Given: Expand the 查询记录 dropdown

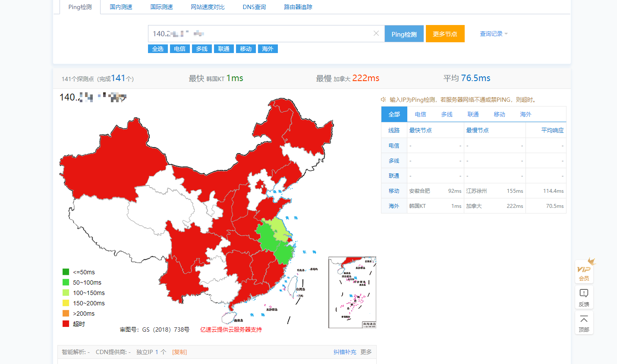Looking at the screenshot, I should (494, 34).
